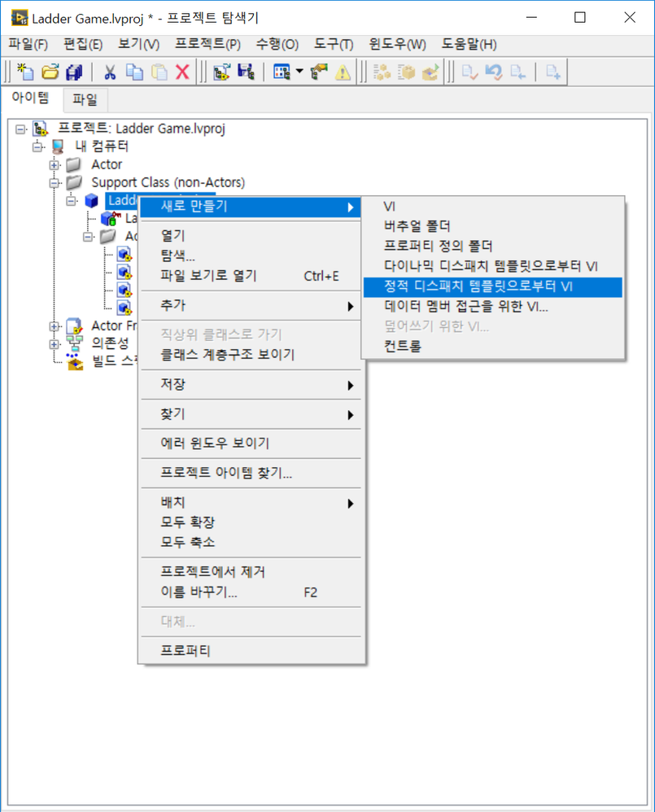Choose 데이터 멤버 접근을 위한 VI...
The width and height of the screenshot is (655, 812).
pos(493,307)
